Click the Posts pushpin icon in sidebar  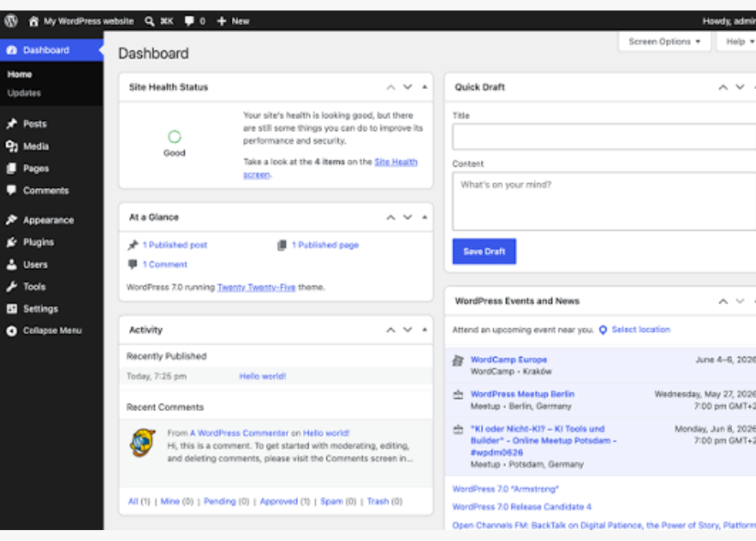tap(12, 124)
